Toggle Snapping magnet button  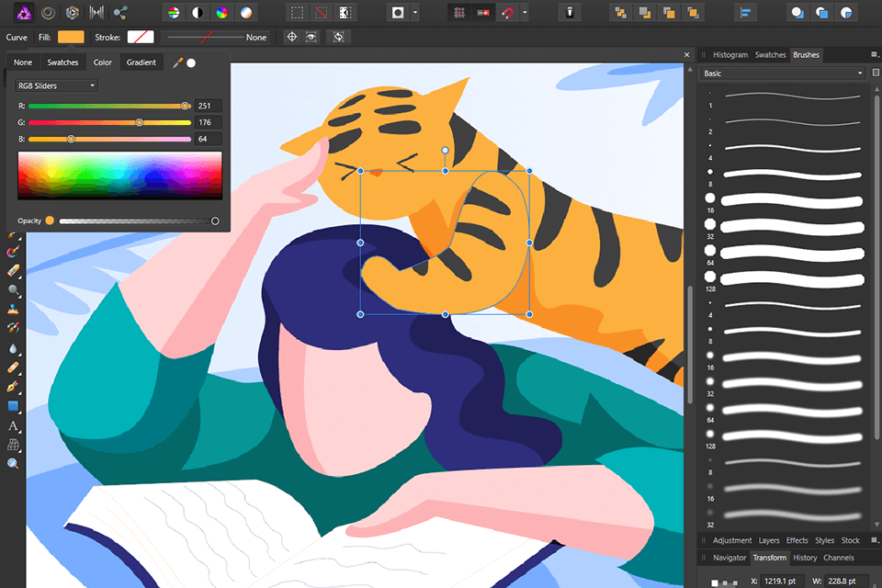[507, 12]
